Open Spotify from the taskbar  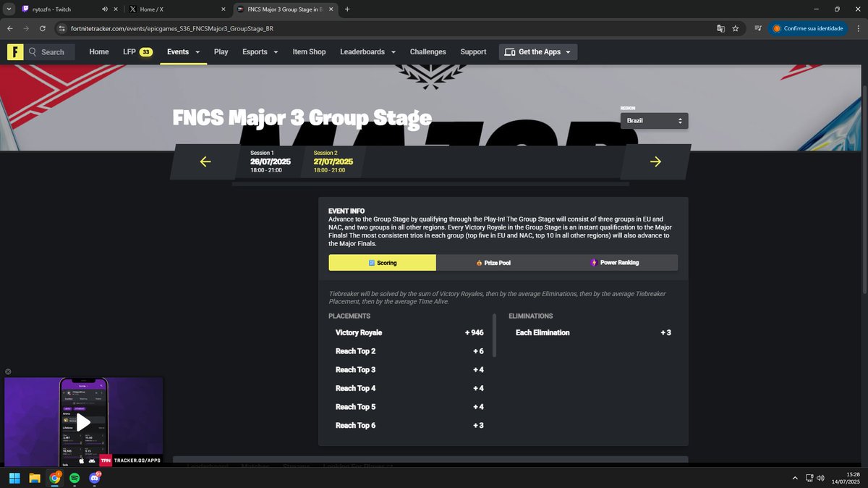tap(75, 478)
